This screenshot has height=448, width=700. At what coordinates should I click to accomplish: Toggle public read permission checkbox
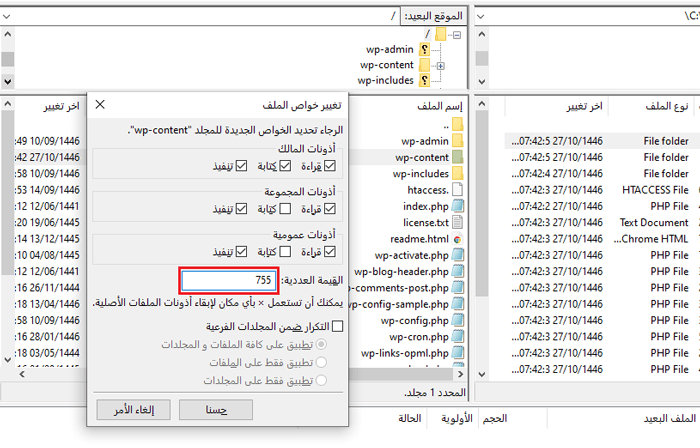(330, 252)
